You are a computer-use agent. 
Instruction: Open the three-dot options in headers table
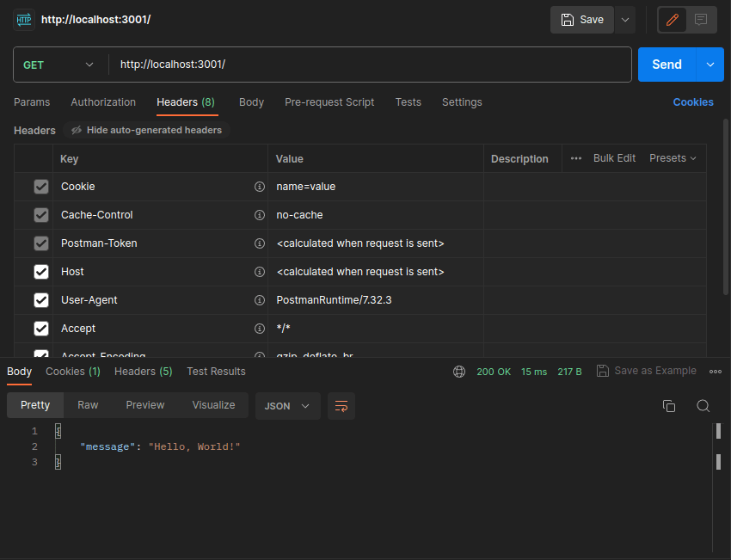[x=575, y=158]
